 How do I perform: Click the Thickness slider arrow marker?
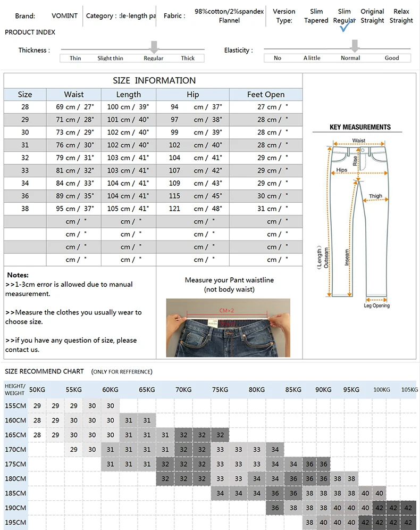click(154, 47)
